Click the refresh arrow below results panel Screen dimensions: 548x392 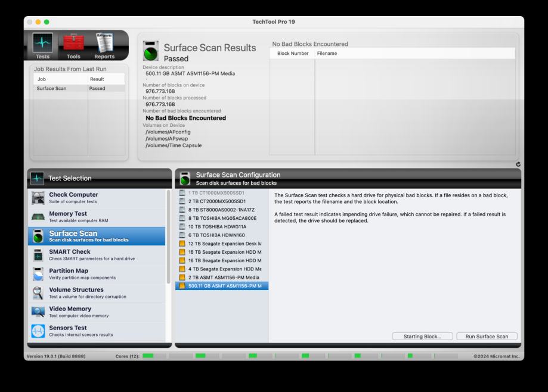(x=518, y=164)
